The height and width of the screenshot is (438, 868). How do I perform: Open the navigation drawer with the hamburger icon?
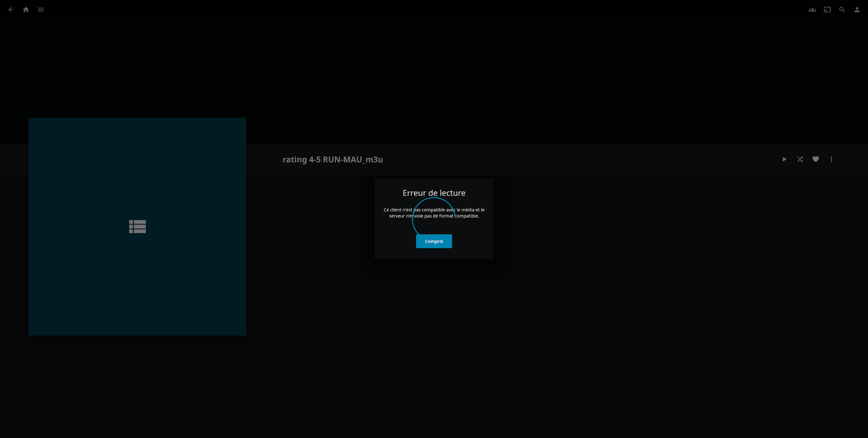41,10
